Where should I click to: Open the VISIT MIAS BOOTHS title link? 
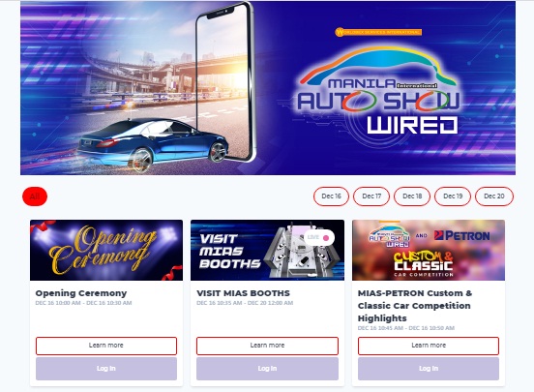click(243, 293)
